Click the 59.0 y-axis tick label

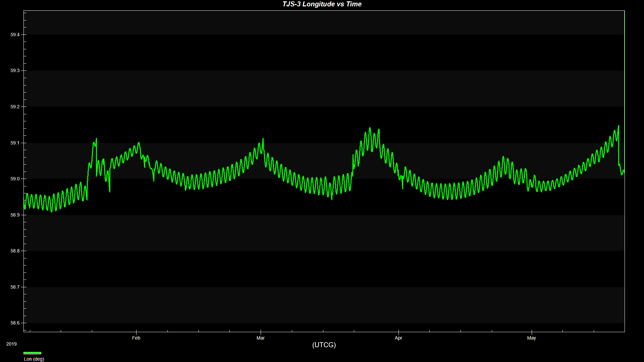15,179
